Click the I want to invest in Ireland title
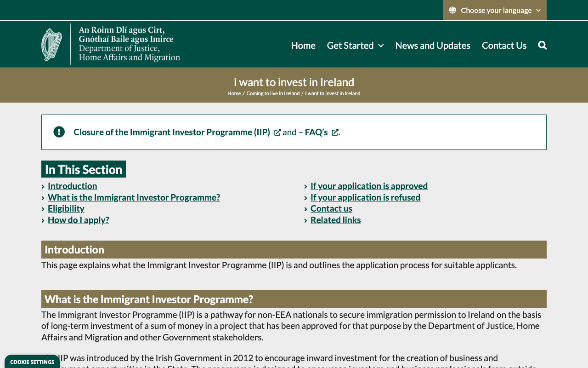The height and width of the screenshot is (368, 588). pos(294,82)
